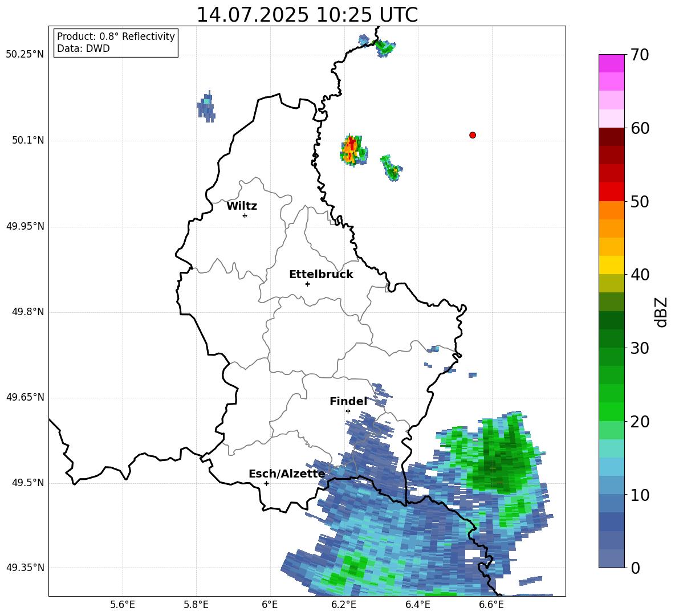This screenshot has height=616, width=675.
Task: Click the red dot radar site marker
Action: [x=472, y=135]
